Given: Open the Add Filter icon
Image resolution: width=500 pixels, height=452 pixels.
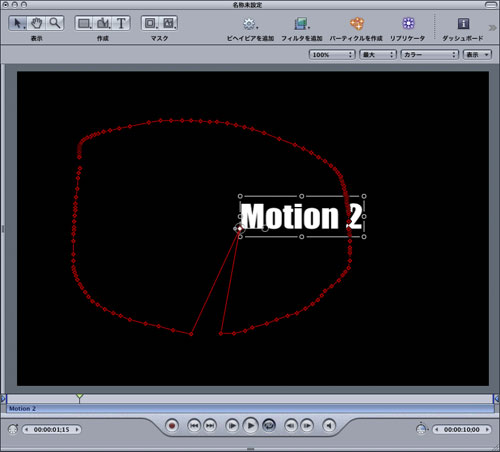Looking at the screenshot, I should pyautogui.click(x=302, y=24).
